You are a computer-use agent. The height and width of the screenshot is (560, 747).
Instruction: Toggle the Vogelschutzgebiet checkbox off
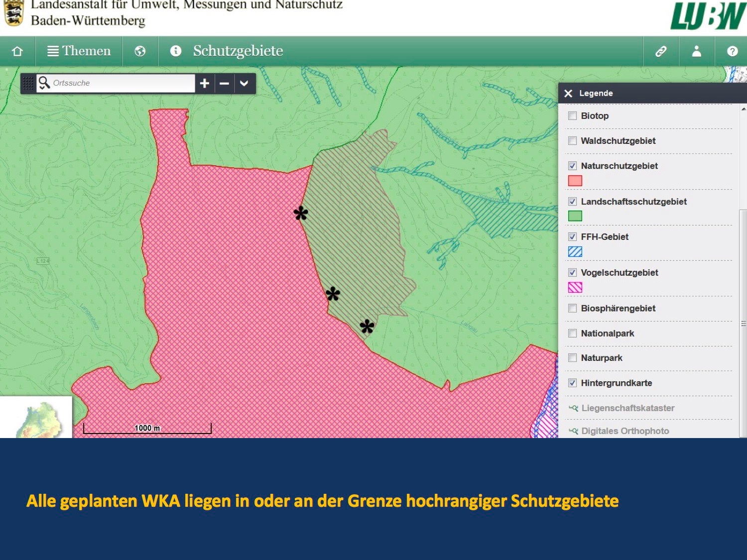(x=573, y=273)
